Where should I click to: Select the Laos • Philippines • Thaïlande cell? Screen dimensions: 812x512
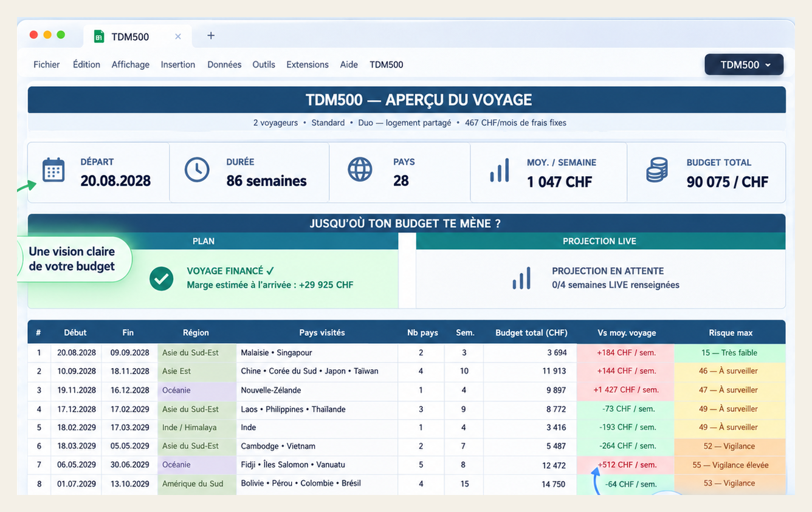(x=317, y=409)
